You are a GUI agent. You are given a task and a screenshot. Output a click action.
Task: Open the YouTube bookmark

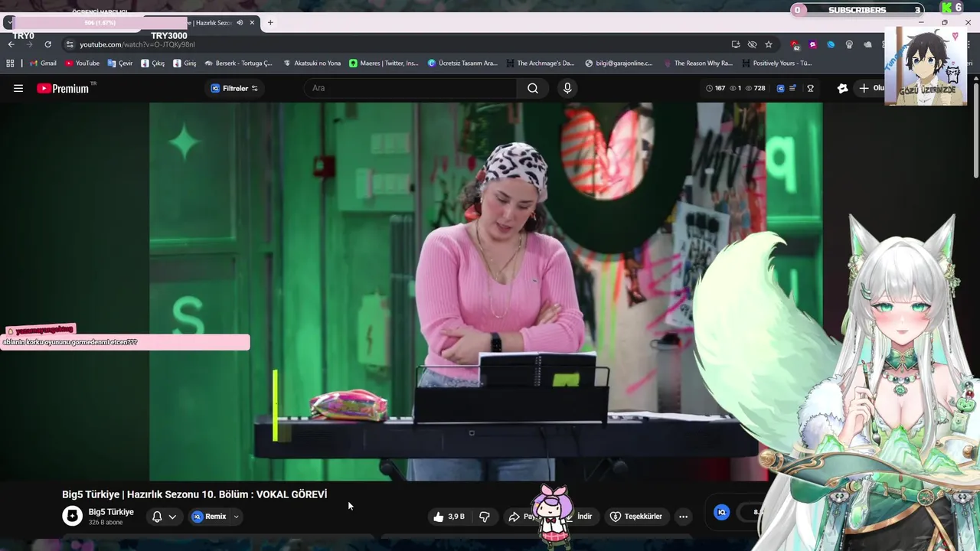coord(82,64)
